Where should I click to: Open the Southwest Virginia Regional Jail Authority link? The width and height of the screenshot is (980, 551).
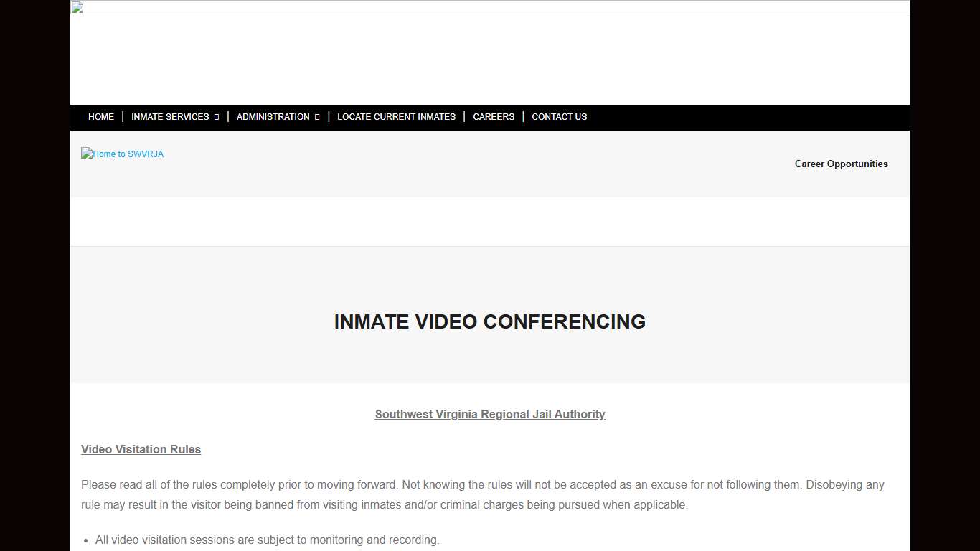[x=490, y=414]
